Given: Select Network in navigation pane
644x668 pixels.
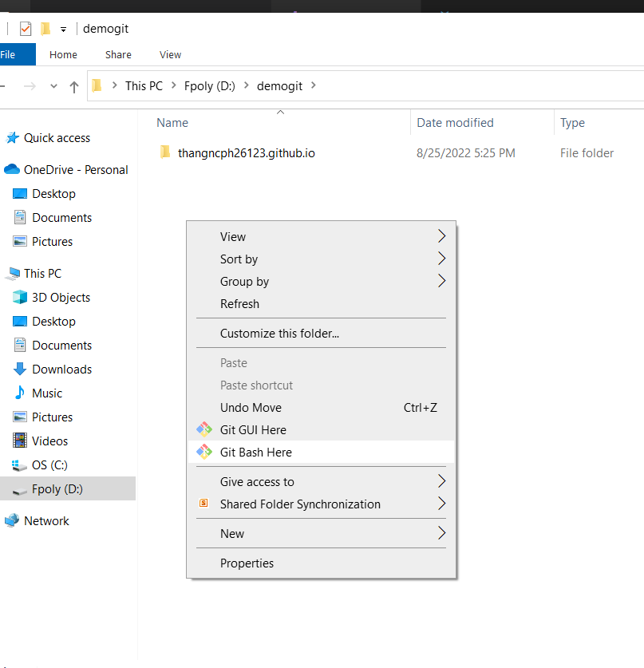Looking at the screenshot, I should 46,520.
